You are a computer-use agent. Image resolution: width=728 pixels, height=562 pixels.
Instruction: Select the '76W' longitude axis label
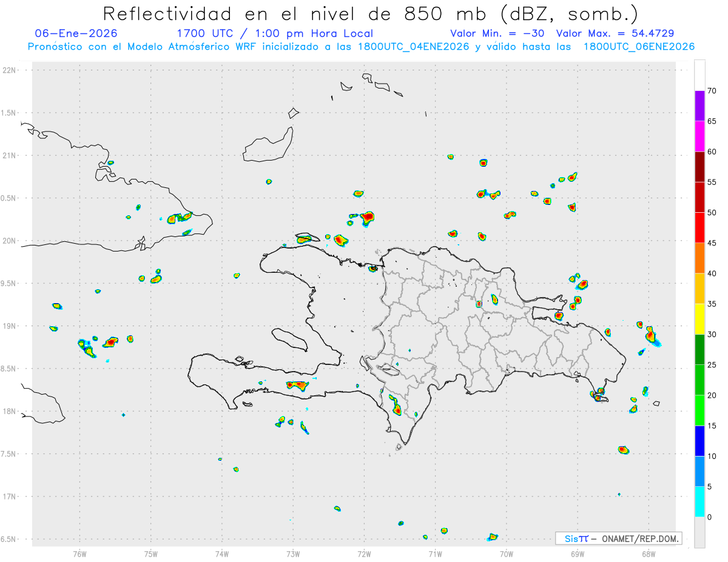(x=79, y=554)
